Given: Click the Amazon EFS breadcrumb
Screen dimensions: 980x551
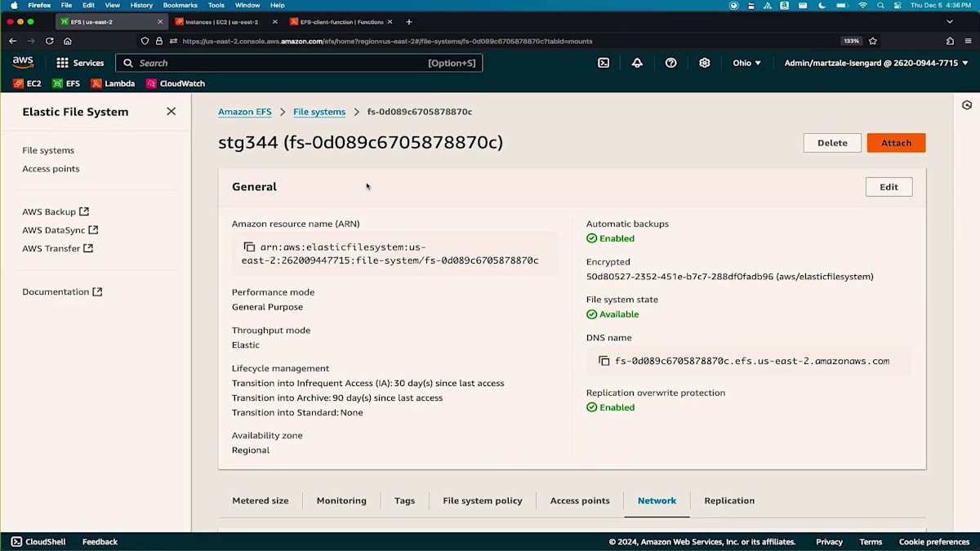Looking at the screenshot, I should (x=245, y=112).
